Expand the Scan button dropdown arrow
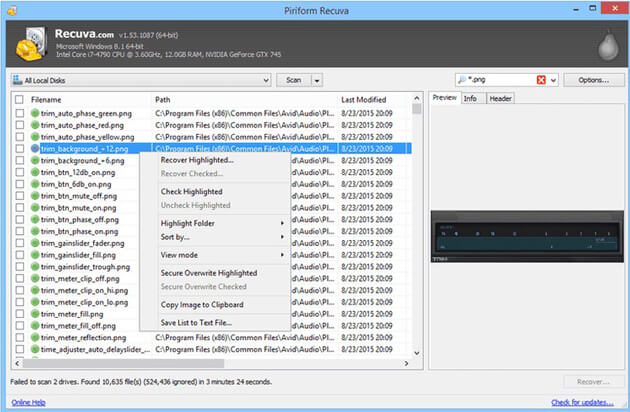This screenshot has height=412, width=630. pyautogui.click(x=317, y=80)
